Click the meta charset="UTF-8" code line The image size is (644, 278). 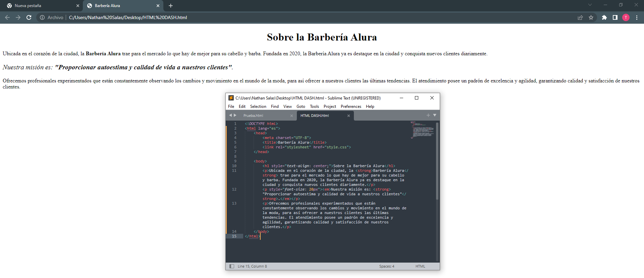click(287, 138)
